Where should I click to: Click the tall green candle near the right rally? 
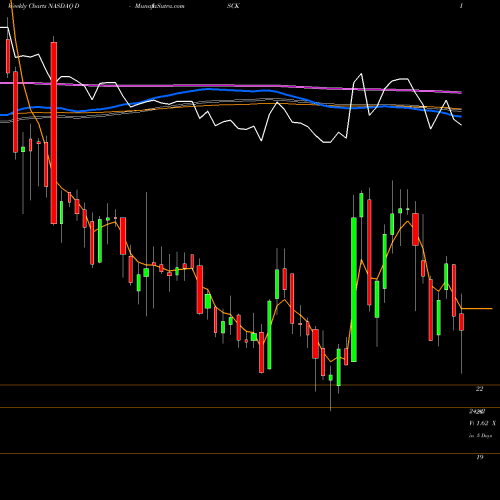point(354,289)
